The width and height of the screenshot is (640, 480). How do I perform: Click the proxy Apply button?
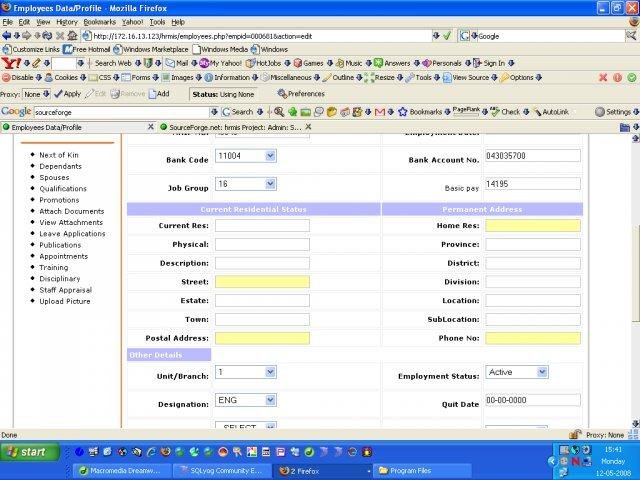tap(68, 94)
